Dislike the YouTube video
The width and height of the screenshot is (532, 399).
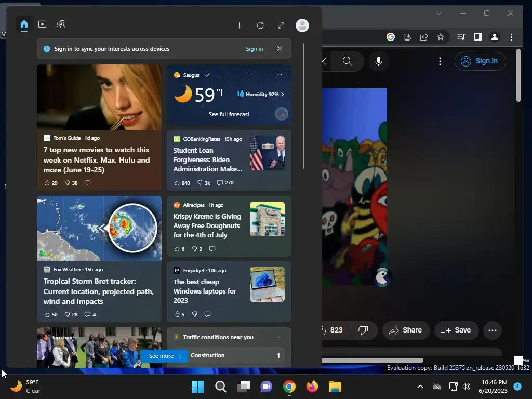[363, 330]
